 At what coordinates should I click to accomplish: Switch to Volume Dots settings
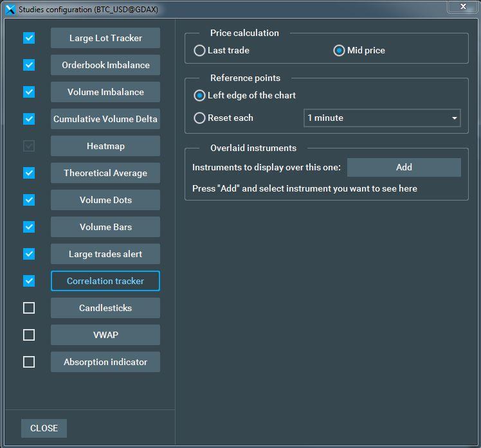coord(105,200)
